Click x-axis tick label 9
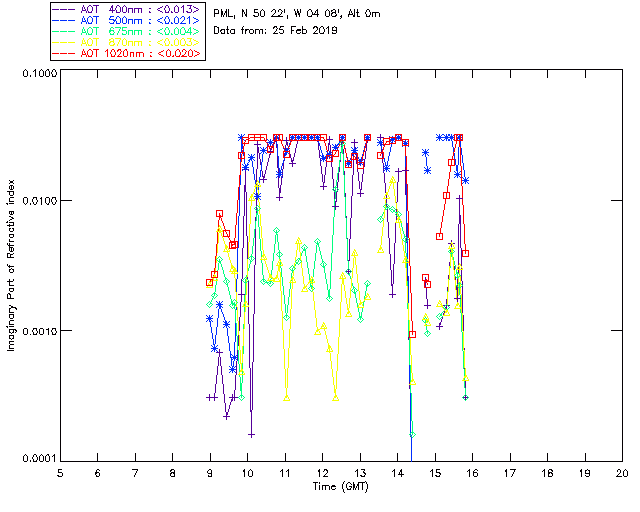The image size is (640, 512). coord(210,473)
